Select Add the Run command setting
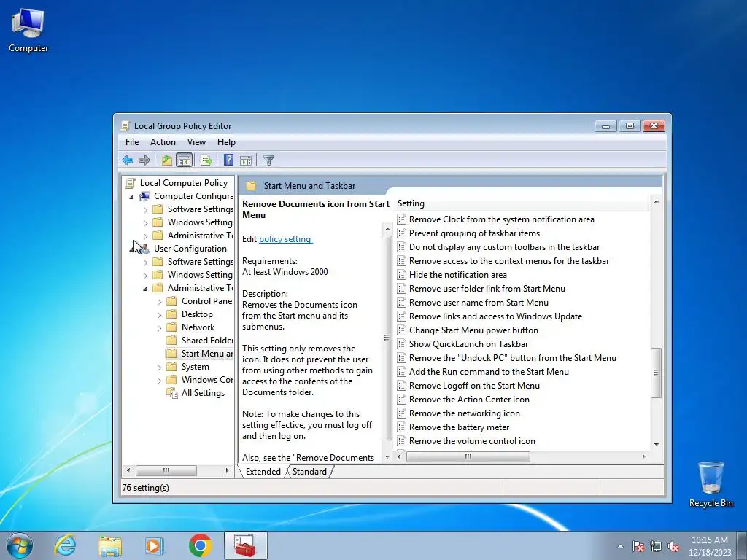The width and height of the screenshot is (747, 560). pos(489,372)
